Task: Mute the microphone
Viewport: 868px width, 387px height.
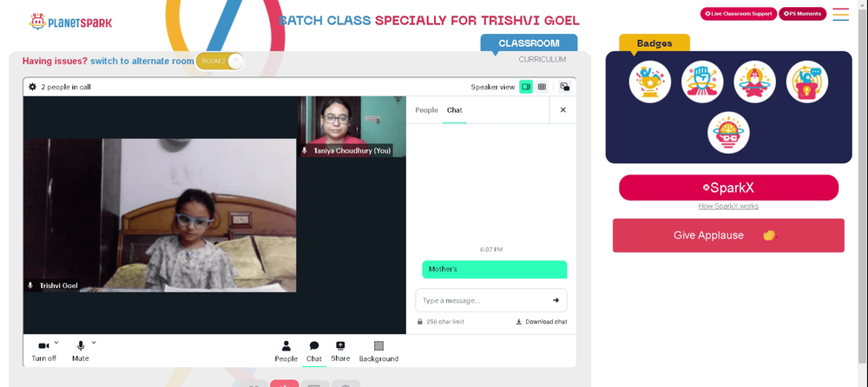Action: coord(80,351)
